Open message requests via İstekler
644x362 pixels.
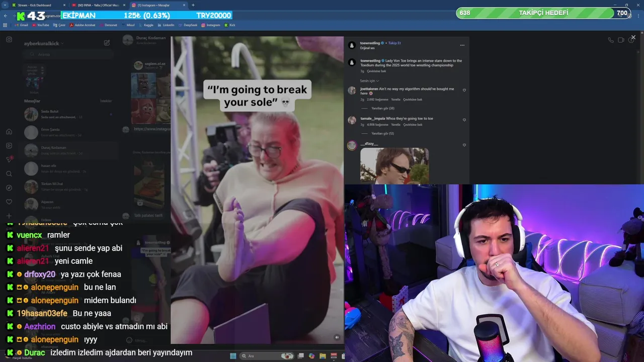pos(106,101)
